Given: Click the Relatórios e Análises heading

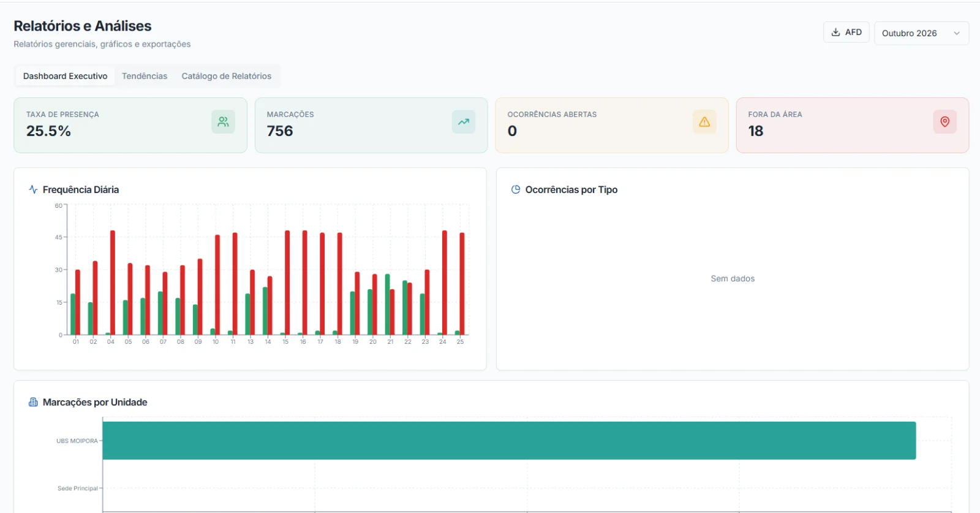Looking at the screenshot, I should 83,26.
